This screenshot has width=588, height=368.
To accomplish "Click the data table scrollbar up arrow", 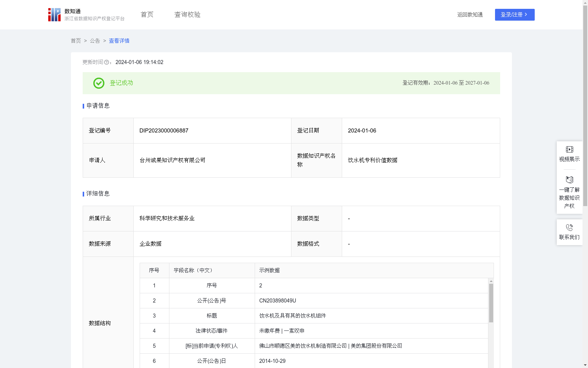I will [x=491, y=281].
